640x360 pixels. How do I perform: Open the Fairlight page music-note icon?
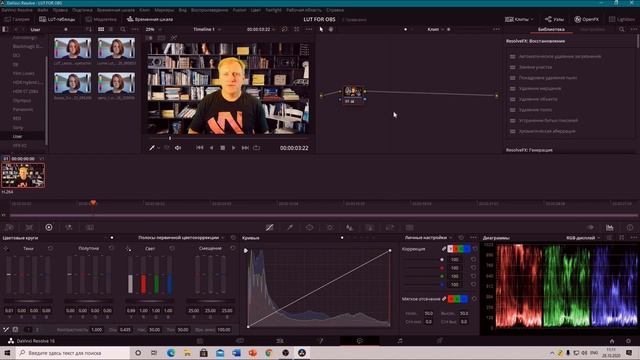[x=400, y=340]
